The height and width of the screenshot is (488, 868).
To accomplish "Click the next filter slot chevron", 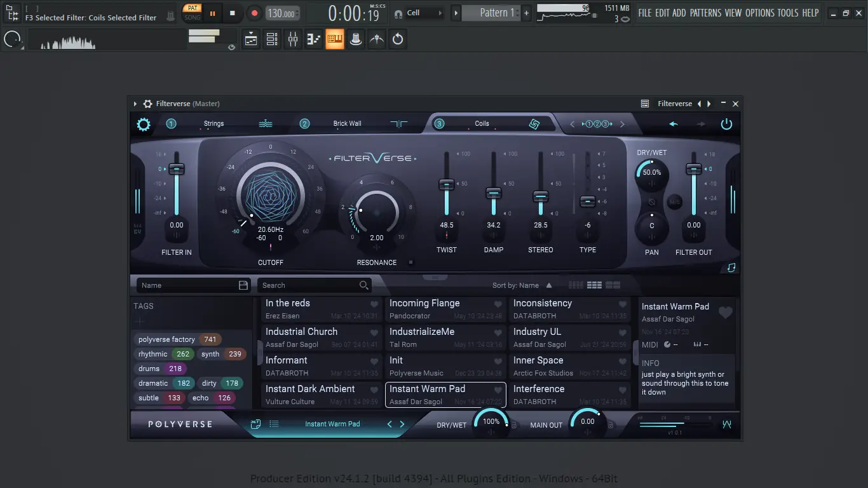I will tap(622, 124).
